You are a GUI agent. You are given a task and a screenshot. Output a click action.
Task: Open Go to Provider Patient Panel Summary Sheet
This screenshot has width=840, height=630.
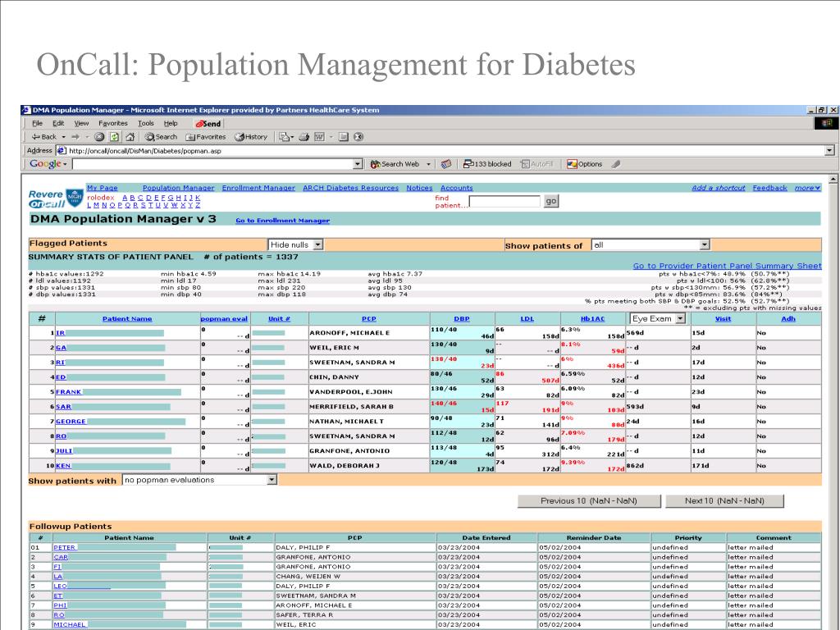[x=727, y=267]
